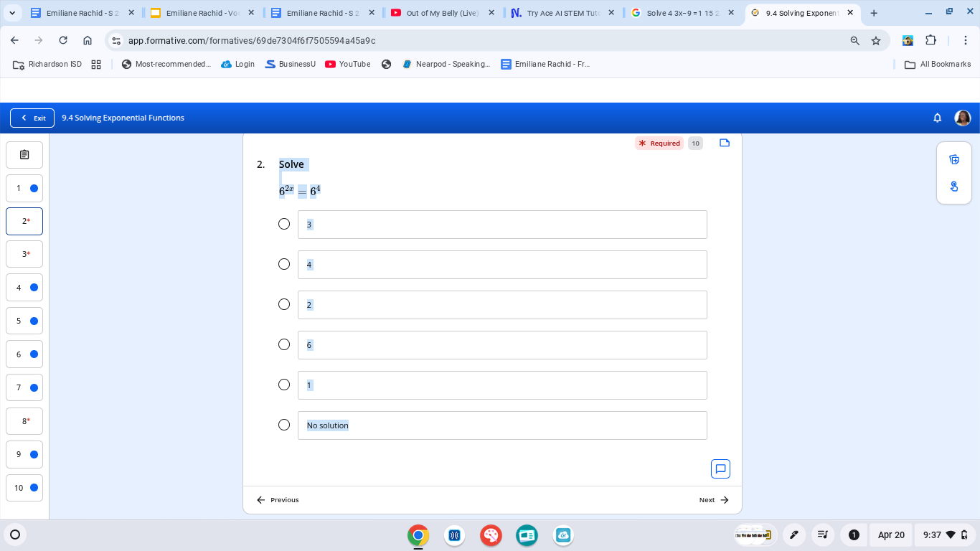Select the radio button for answer 4
This screenshot has width=980, height=551.
pyautogui.click(x=284, y=264)
